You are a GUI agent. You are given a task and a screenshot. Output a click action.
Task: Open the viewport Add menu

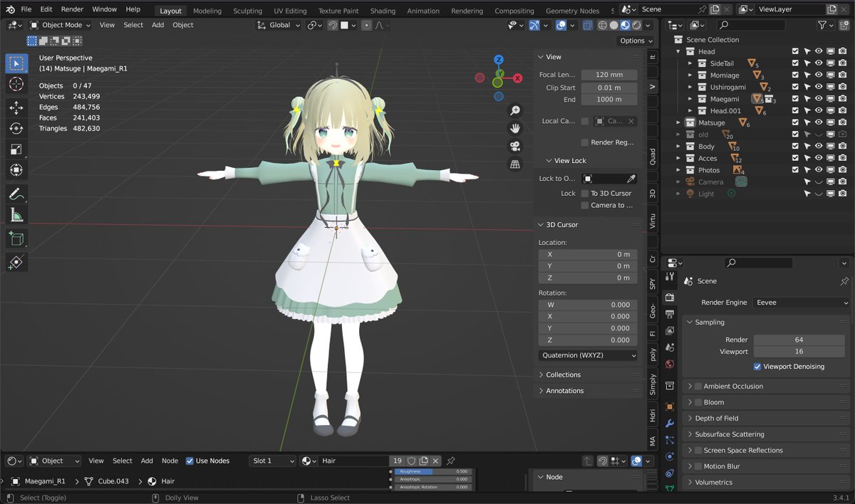[x=157, y=25]
